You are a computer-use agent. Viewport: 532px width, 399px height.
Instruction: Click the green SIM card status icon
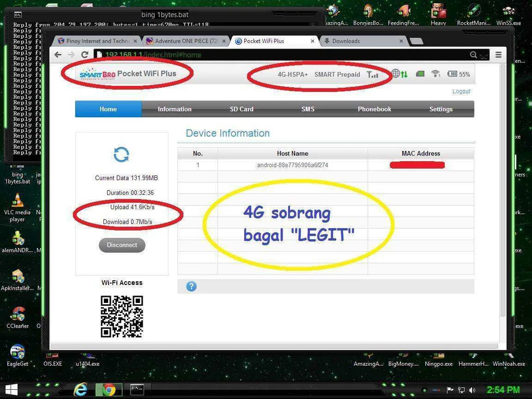pos(420,73)
